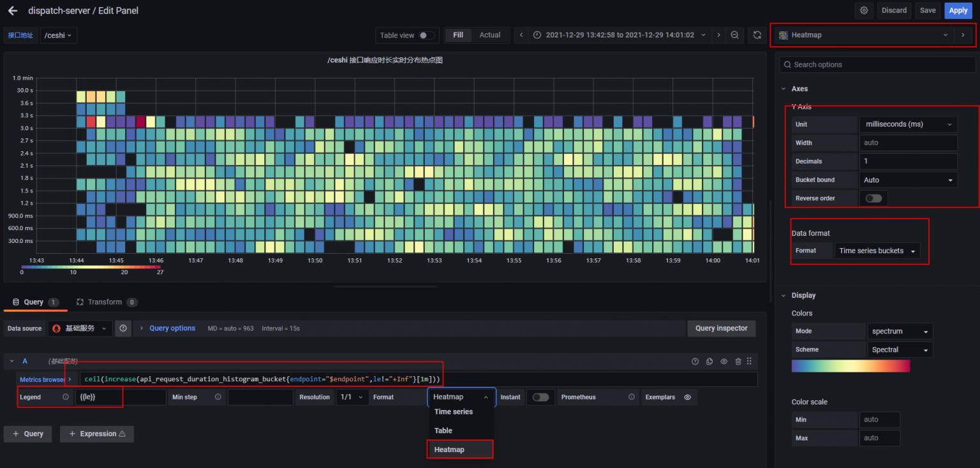Screen dimensions: 980x468
Task: Toggle Exemplars visibility eye icon
Action: pos(687,397)
